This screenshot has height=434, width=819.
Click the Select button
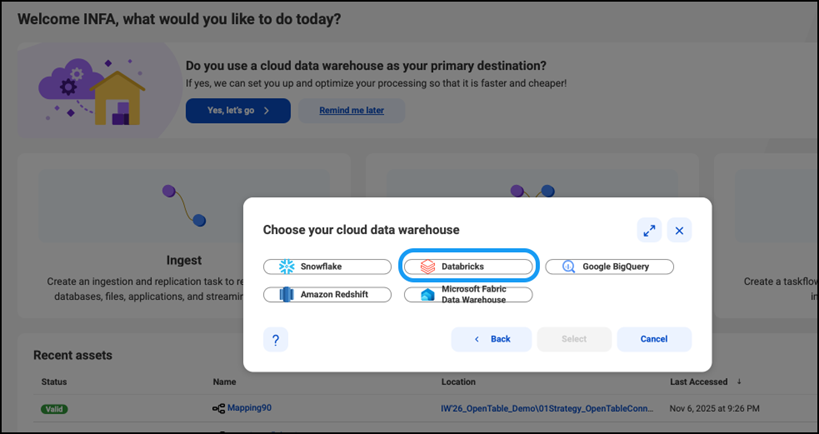[x=574, y=339]
